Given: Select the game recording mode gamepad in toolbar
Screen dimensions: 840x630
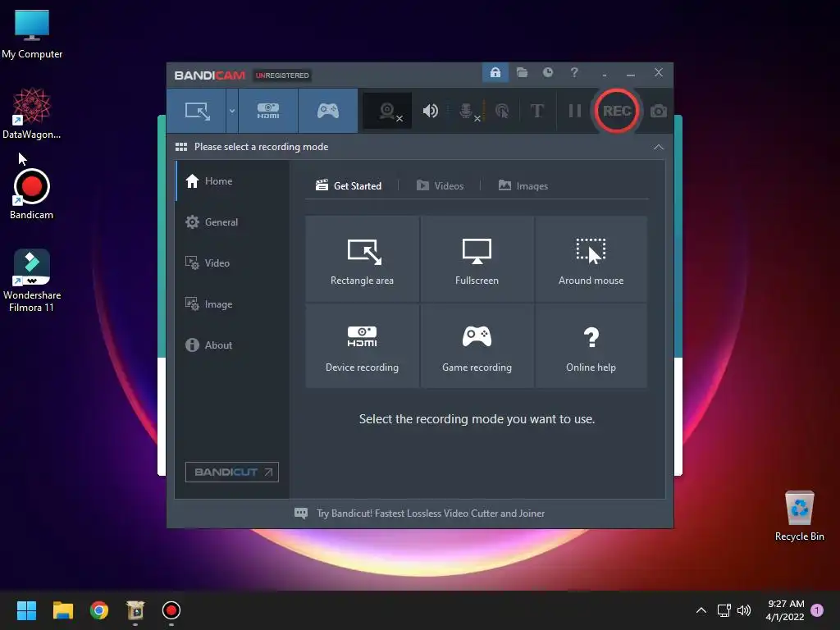Looking at the screenshot, I should [328, 111].
